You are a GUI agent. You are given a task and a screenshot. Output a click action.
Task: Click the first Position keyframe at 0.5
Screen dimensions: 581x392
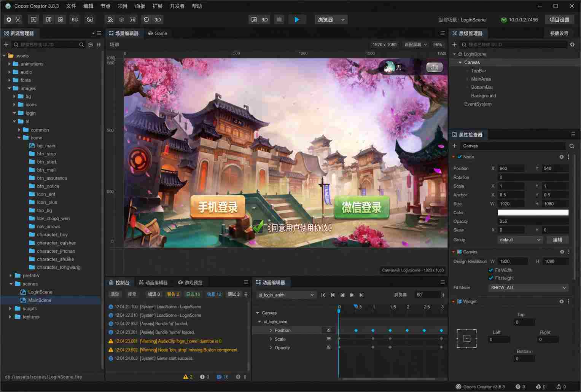click(x=356, y=330)
